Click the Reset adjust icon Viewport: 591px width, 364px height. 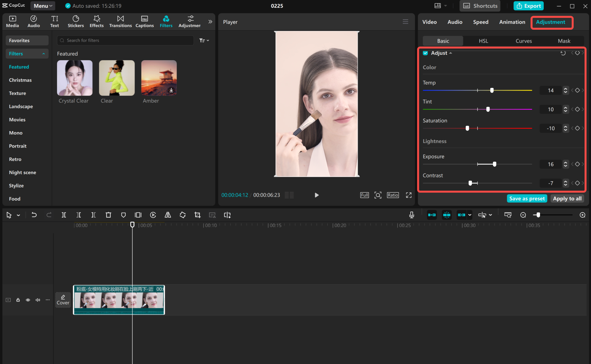(563, 53)
